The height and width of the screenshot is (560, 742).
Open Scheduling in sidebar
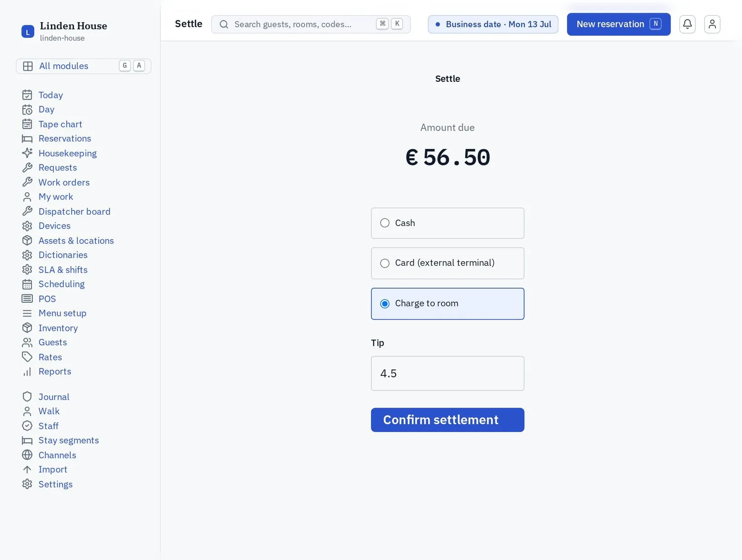[x=61, y=284]
